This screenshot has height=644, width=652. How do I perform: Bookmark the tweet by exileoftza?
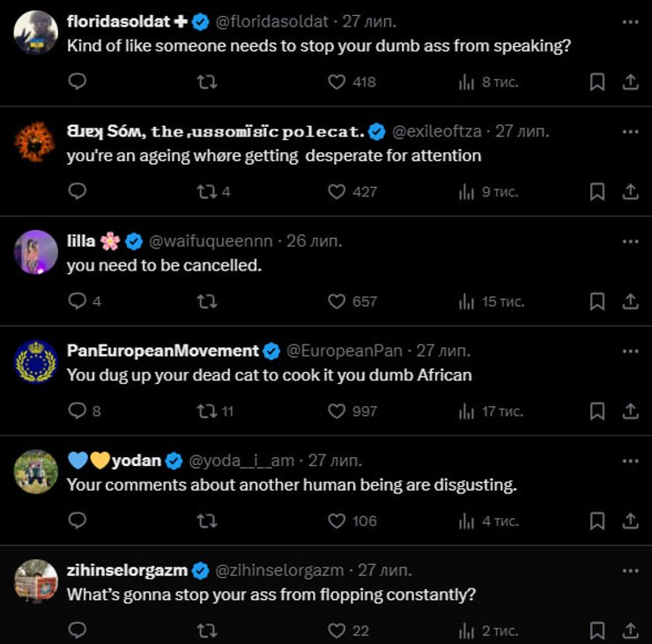[x=596, y=191]
